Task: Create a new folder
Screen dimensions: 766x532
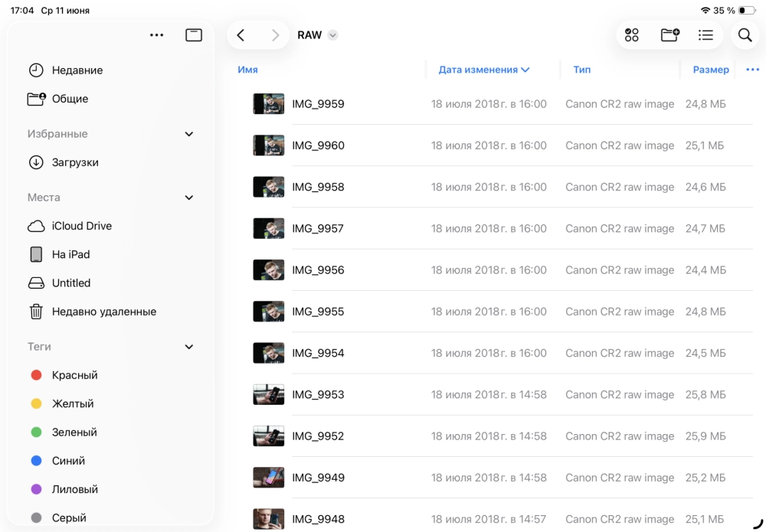Action: 669,35
